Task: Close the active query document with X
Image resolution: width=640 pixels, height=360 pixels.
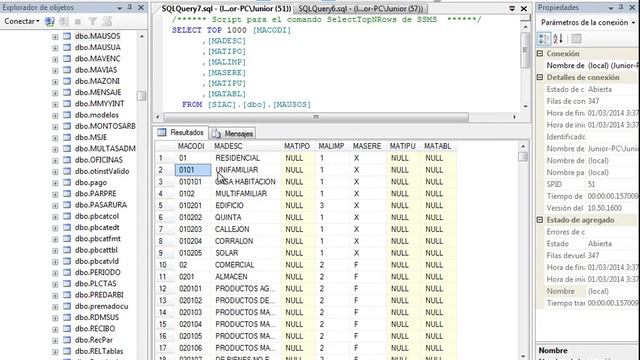Action: point(524,9)
